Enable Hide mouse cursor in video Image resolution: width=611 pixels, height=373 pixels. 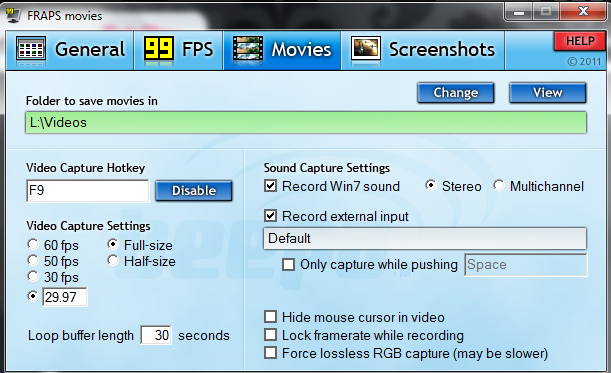point(270,316)
